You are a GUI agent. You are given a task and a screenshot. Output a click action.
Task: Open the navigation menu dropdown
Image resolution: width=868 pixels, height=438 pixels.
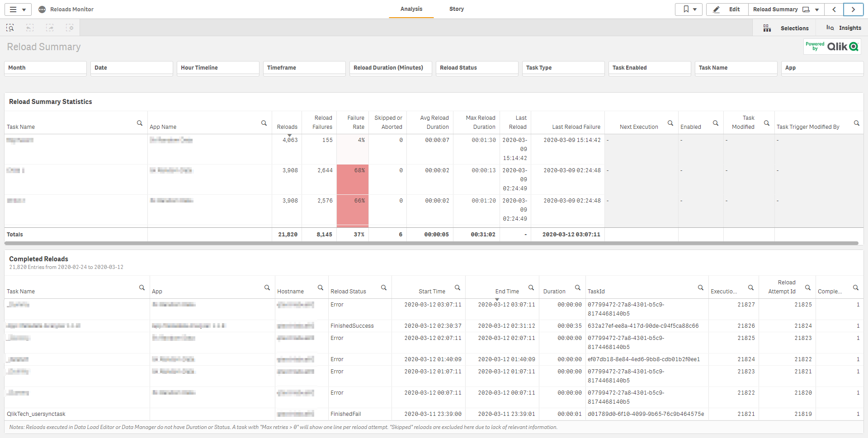(18, 9)
